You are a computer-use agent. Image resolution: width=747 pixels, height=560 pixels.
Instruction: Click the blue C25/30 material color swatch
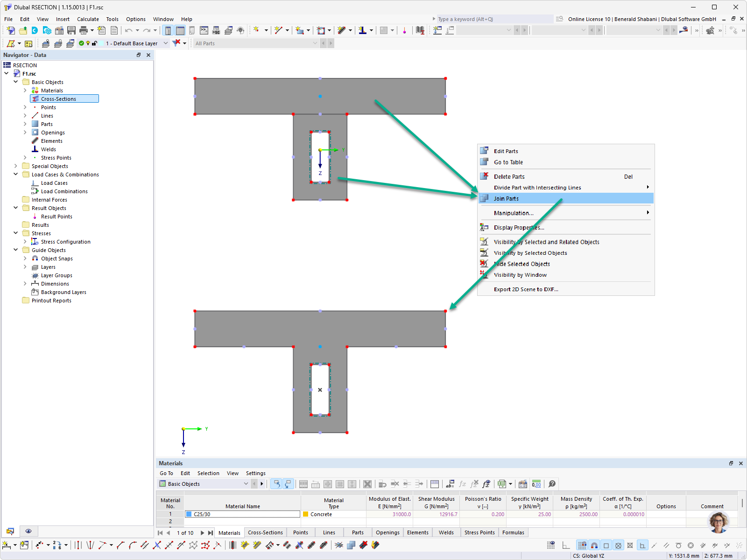pyautogui.click(x=189, y=514)
